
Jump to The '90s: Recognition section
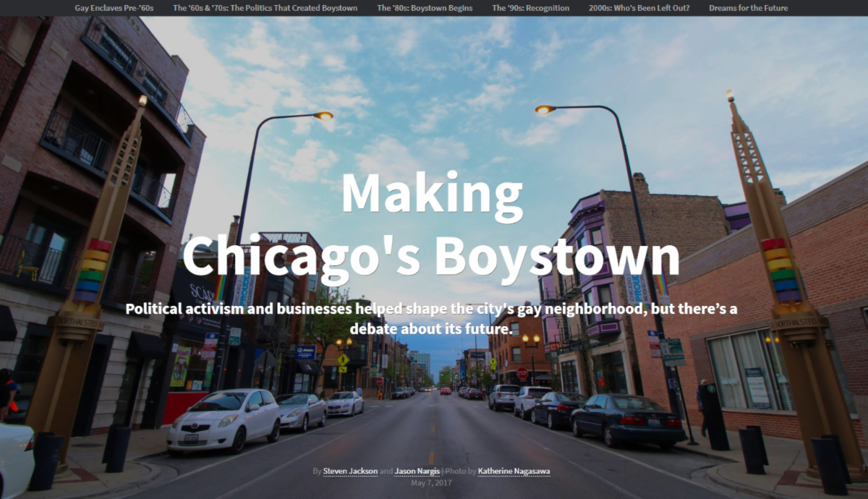pos(530,8)
